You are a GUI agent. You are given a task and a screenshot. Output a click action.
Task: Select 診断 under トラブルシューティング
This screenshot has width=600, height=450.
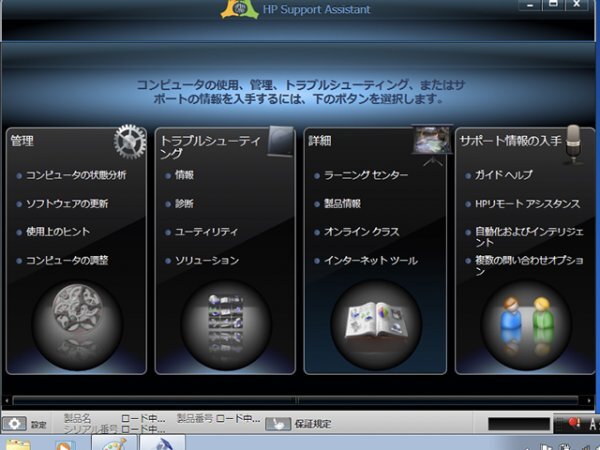point(184,204)
